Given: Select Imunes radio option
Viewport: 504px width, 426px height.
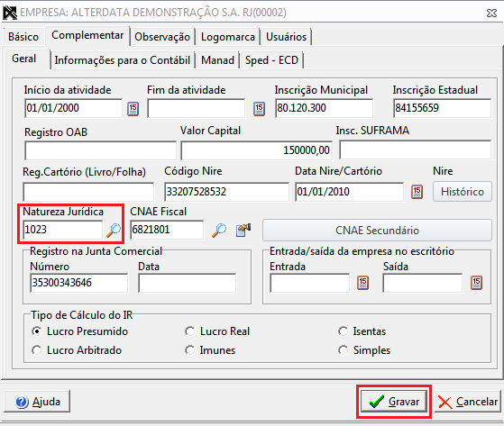Looking at the screenshot, I should (190, 350).
